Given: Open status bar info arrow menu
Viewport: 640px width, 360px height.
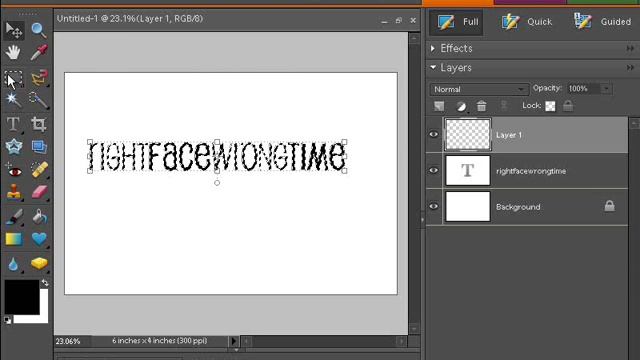Looking at the screenshot, I should [x=233, y=341].
